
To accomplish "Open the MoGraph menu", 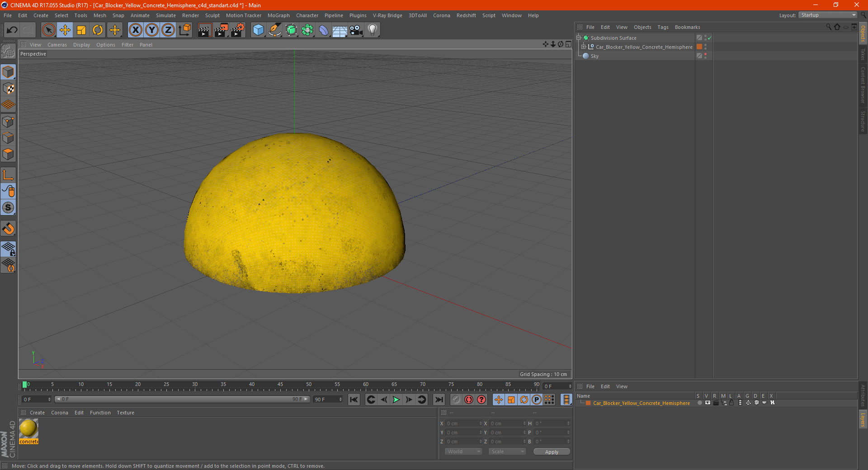I will coord(278,15).
